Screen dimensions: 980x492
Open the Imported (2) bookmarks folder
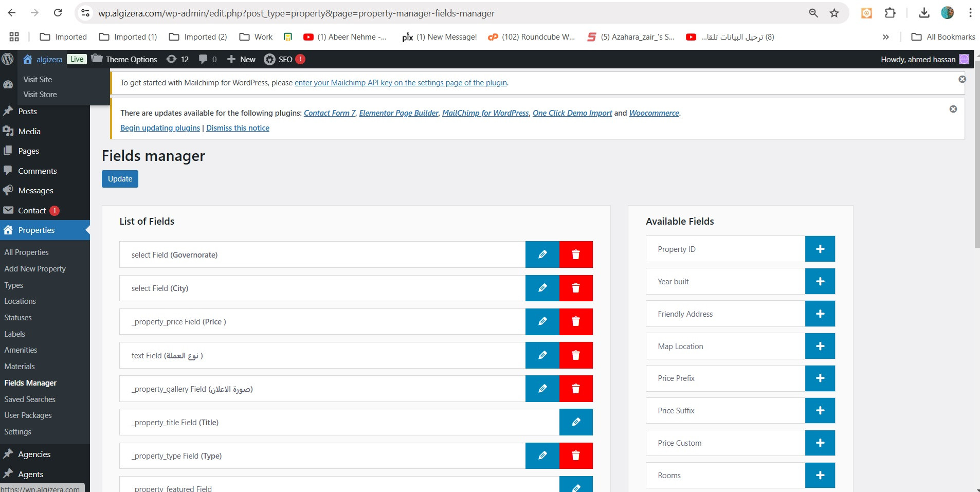(x=198, y=37)
